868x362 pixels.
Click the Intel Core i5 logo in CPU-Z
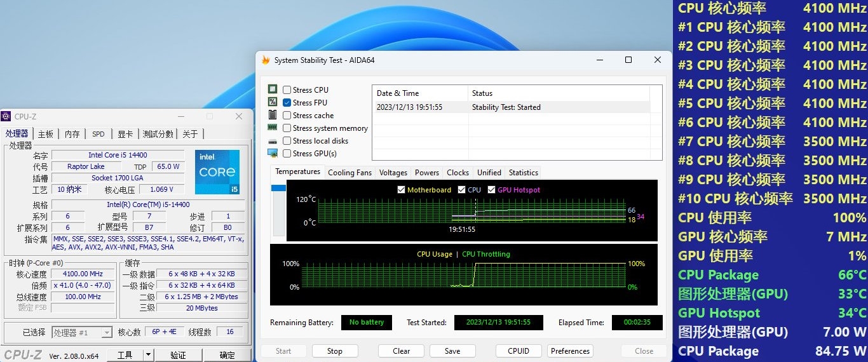coord(217,172)
